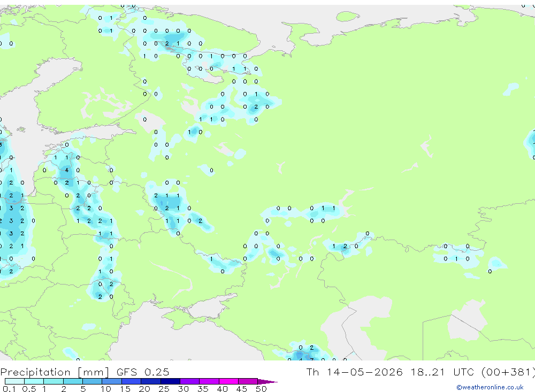
Task: Click the 30–35 mm violet legend swatch
Action: click(x=190, y=381)
